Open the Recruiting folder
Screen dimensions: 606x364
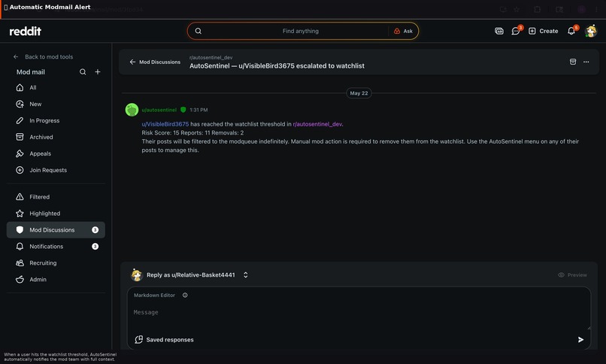coord(56,263)
